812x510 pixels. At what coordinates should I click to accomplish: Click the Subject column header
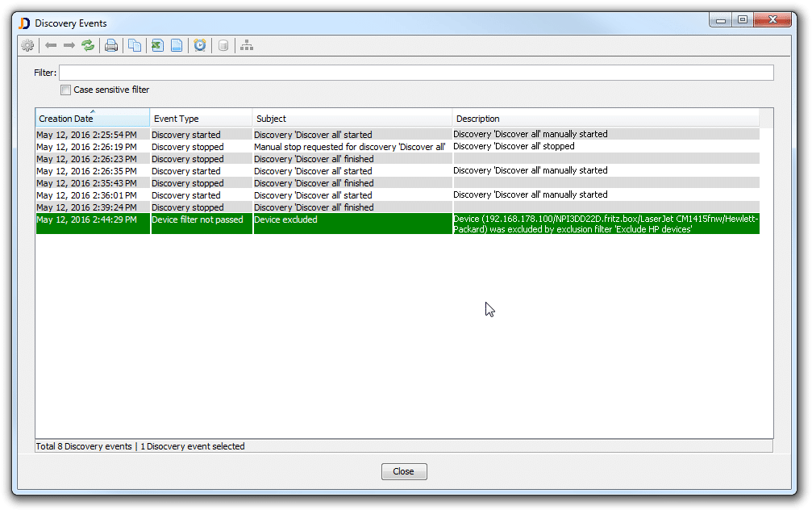352,119
